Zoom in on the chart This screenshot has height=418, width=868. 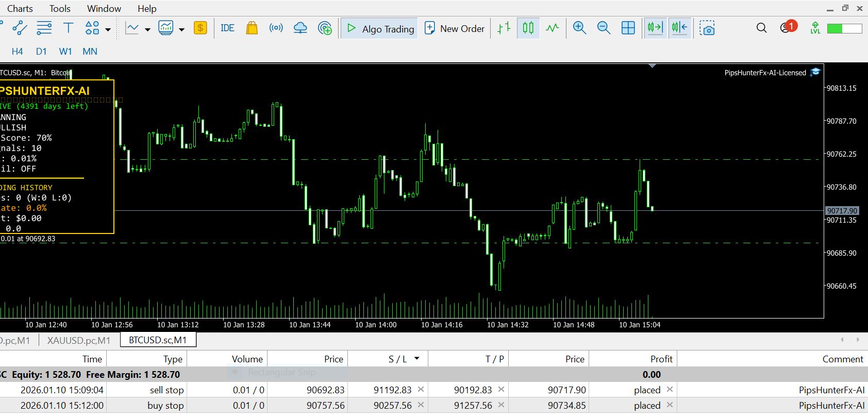(579, 28)
